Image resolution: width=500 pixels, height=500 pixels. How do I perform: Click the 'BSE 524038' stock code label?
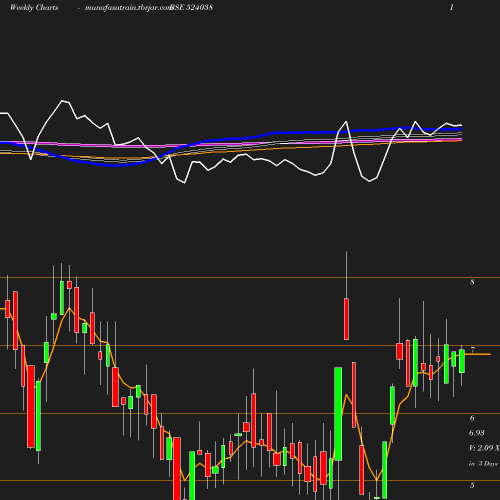tap(192, 8)
